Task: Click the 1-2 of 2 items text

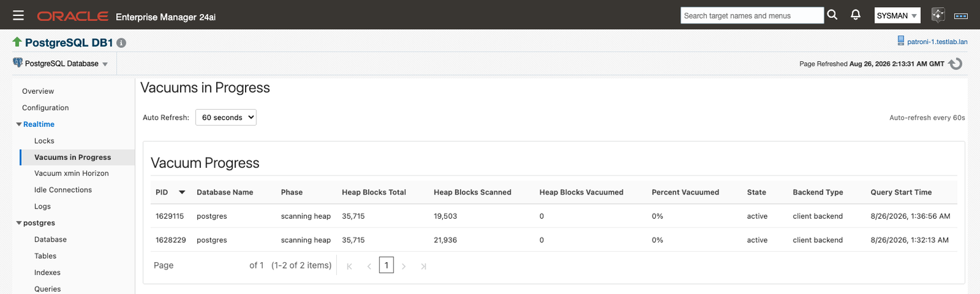Action: (x=301, y=265)
